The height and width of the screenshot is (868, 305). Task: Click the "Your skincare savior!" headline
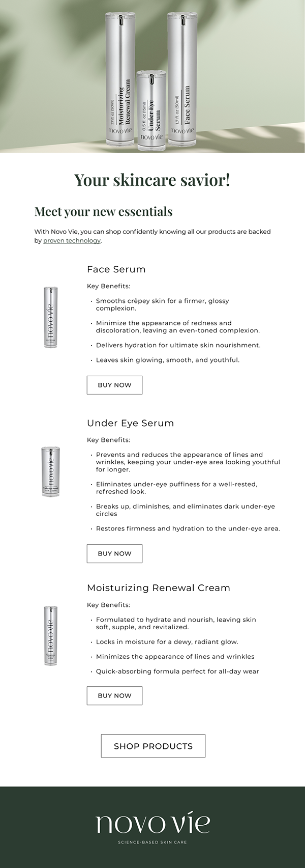coord(152,180)
